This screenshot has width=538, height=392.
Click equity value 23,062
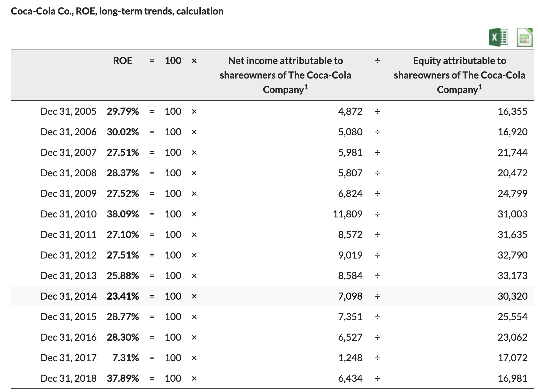tap(513, 337)
